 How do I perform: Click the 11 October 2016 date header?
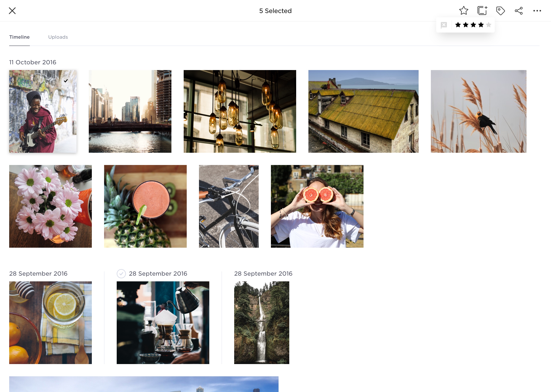[x=33, y=62]
